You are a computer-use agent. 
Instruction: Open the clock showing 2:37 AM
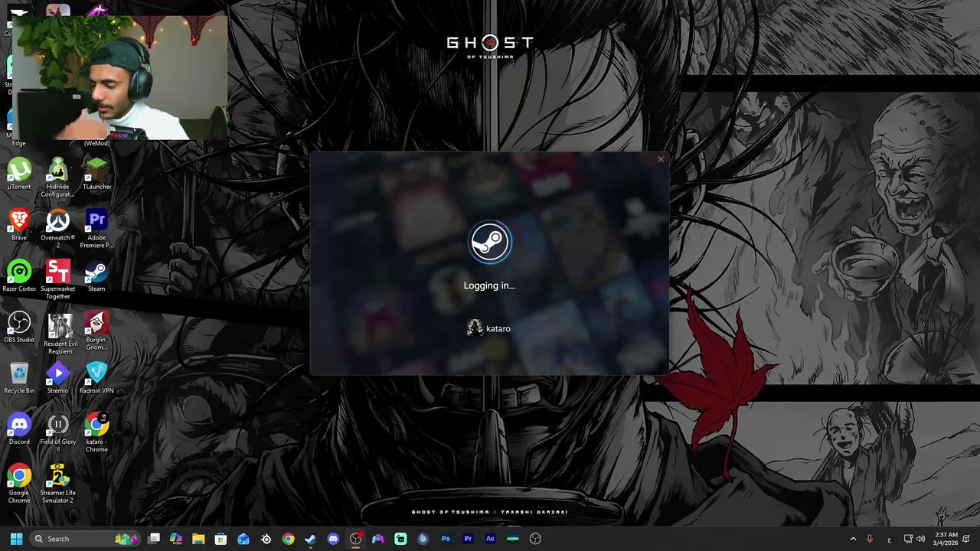point(946,539)
